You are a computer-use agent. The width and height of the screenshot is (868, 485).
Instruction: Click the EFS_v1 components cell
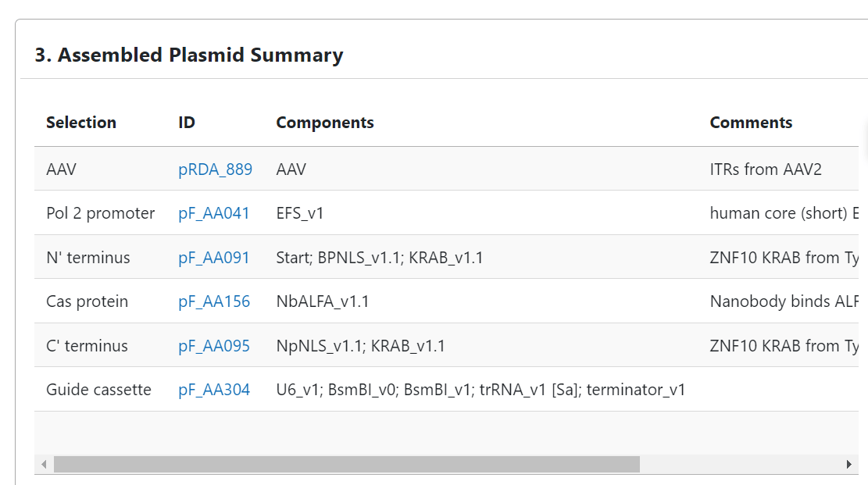[x=298, y=212]
